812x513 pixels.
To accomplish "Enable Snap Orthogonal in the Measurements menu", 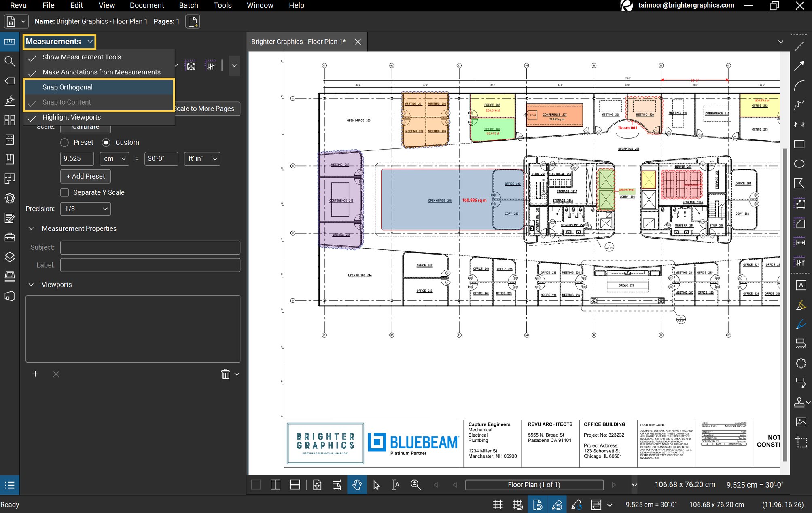I will pos(67,87).
